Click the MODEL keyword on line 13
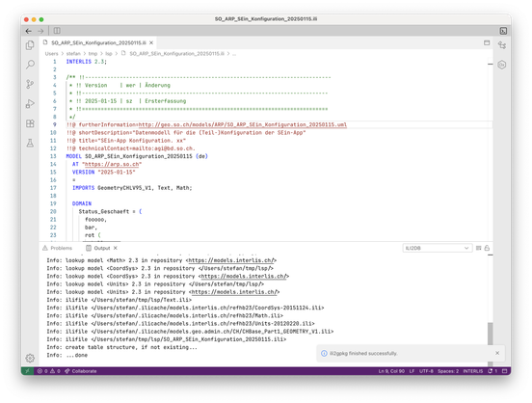The width and height of the screenshot is (532, 403). tap(73, 156)
